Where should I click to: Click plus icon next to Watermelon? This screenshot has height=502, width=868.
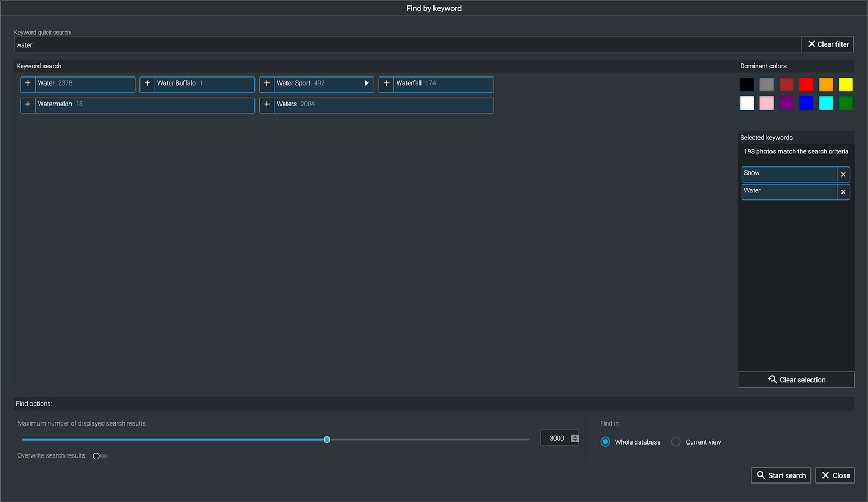tap(28, 104)
